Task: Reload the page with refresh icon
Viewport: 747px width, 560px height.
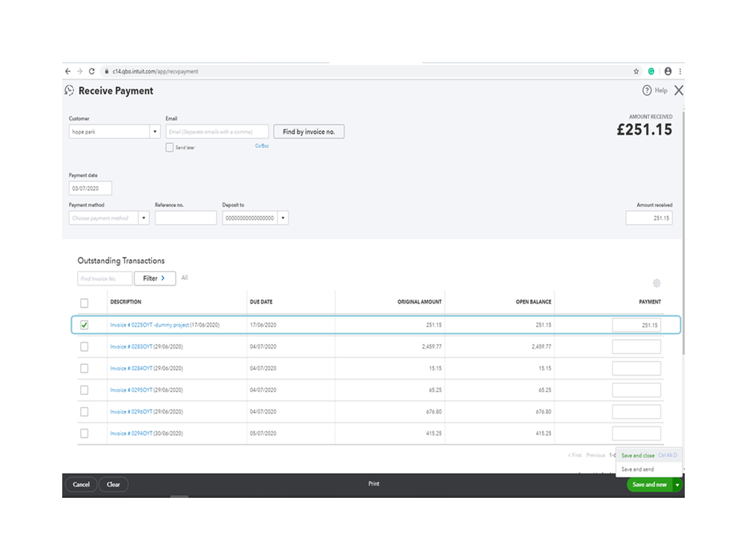Action: [x=92, y=72]
